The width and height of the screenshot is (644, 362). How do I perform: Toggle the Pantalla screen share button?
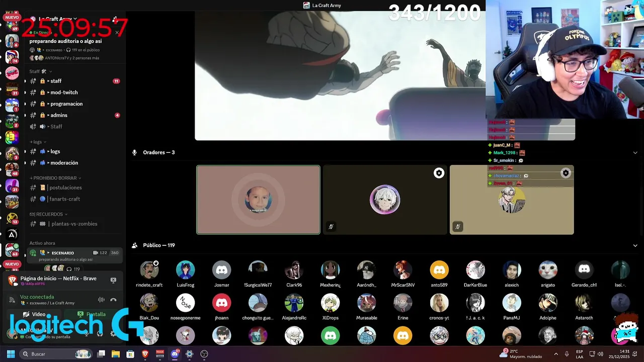tap(92, 314)
